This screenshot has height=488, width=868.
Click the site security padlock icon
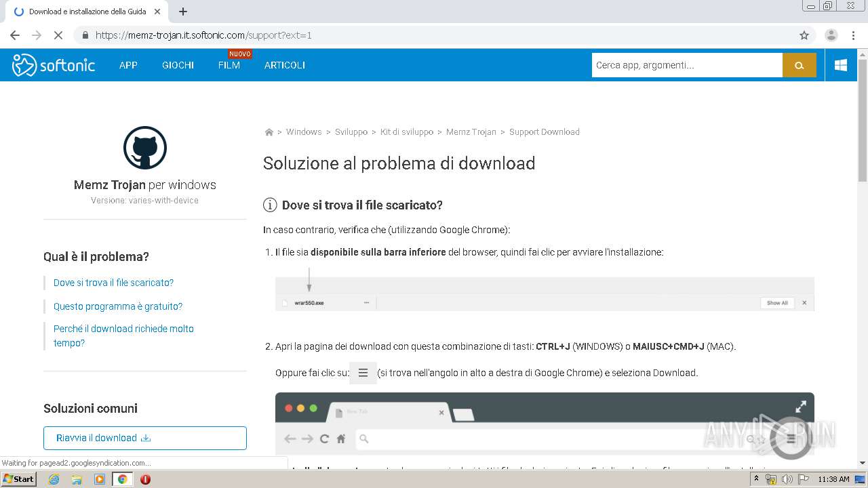point(85,35)
